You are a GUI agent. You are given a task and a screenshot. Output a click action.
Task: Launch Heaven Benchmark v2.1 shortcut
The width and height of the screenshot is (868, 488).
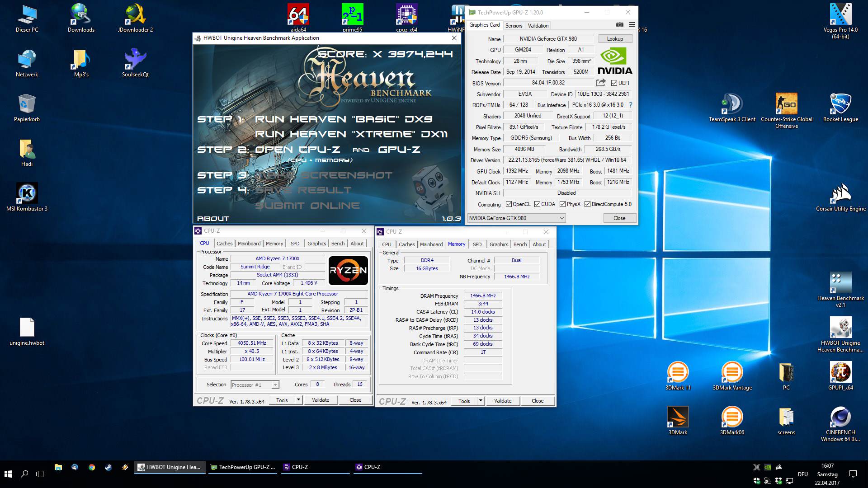(x=840, y=289)
